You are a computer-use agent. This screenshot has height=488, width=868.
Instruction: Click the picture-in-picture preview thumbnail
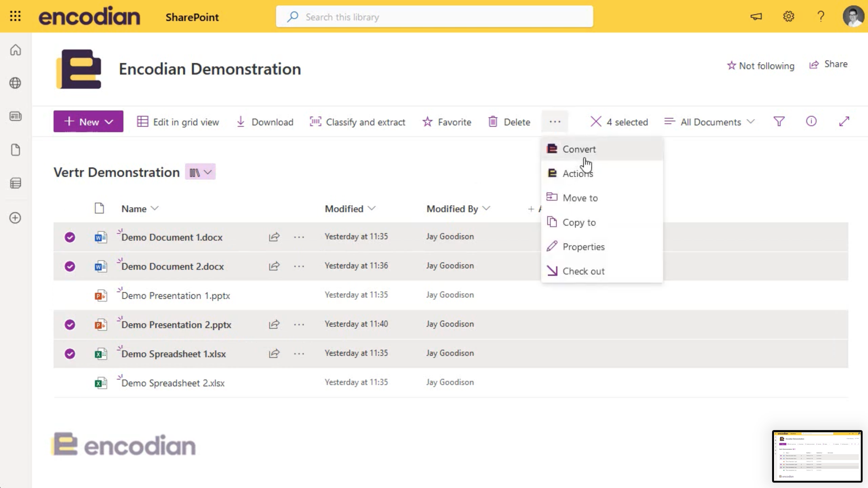tap(817, 456)
